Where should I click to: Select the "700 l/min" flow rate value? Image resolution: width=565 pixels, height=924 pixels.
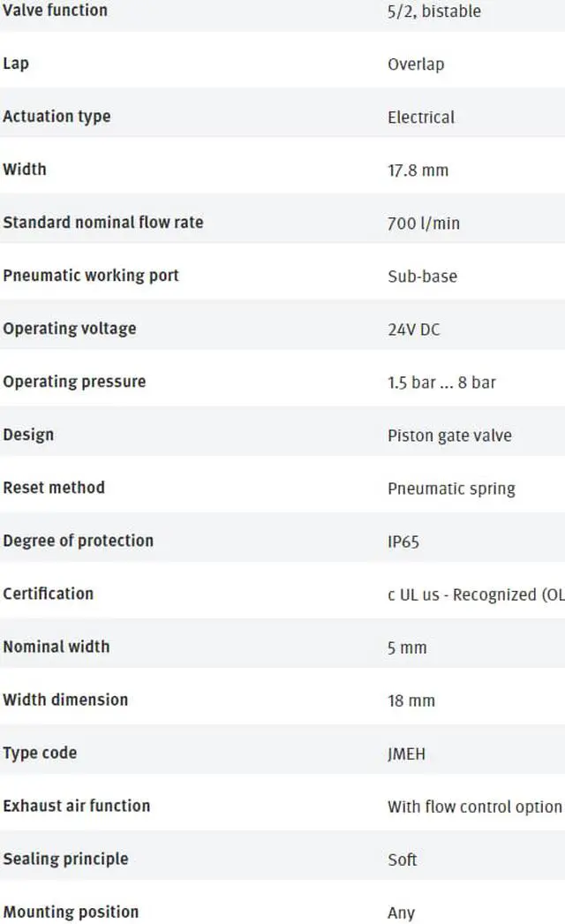point(423,223)
